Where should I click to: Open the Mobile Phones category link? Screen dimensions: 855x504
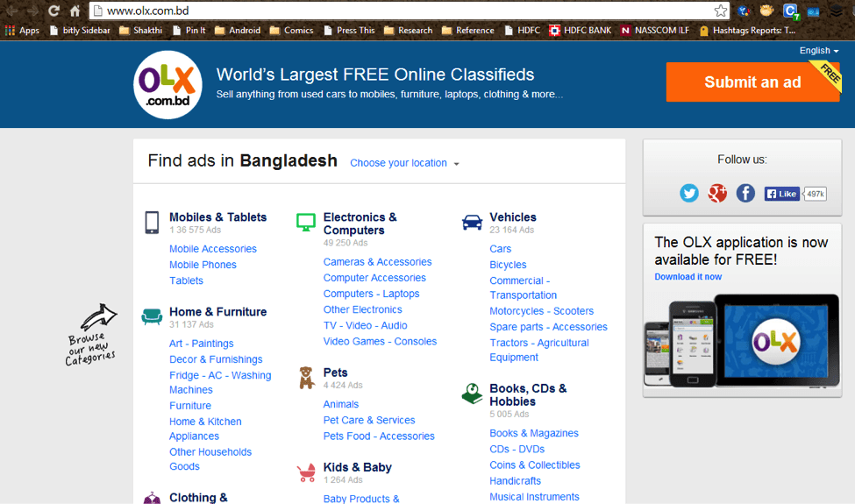[203, 265]
